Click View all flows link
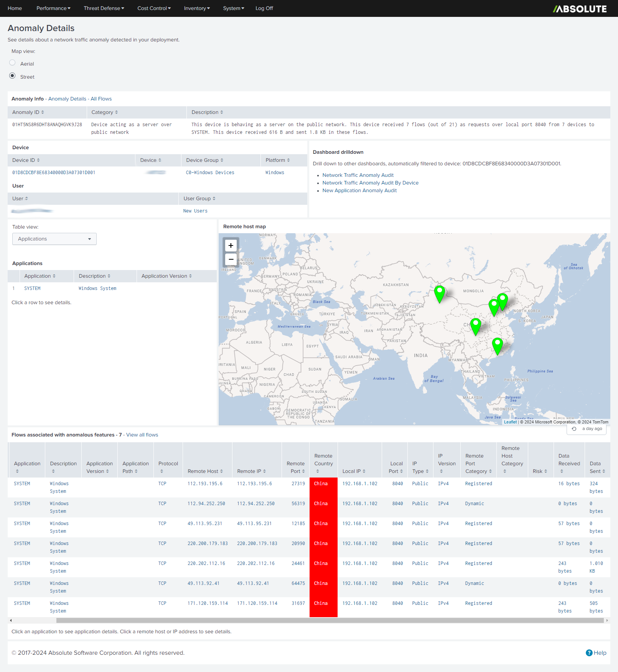The height and width of the screenshot is (672, 618). 142,435
